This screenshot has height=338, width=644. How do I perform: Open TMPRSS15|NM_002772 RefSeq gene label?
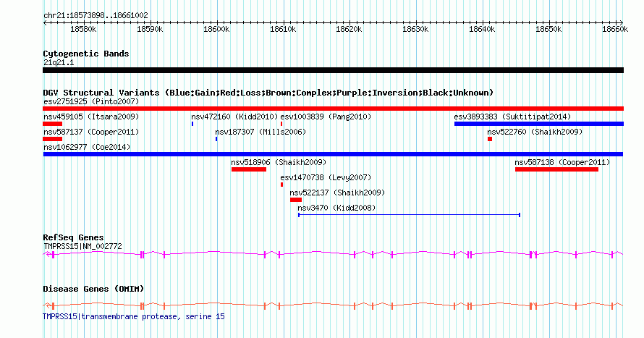[x=82, y=246]
